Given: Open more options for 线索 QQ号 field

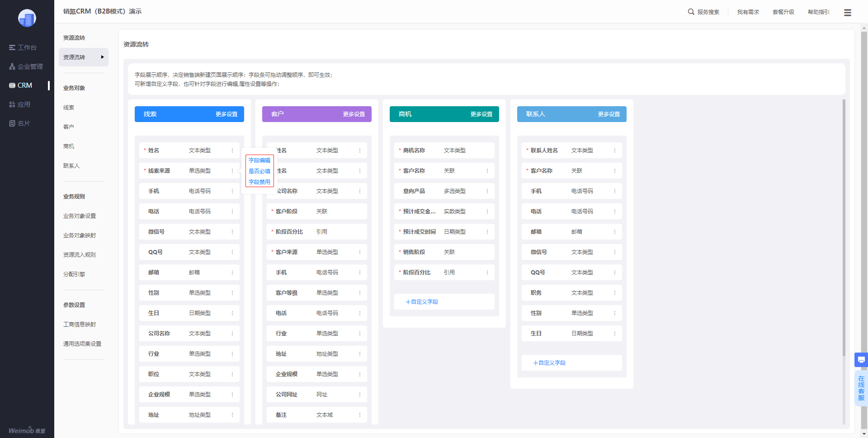Looking at the screenshot, I should click(x=232, y=252).
